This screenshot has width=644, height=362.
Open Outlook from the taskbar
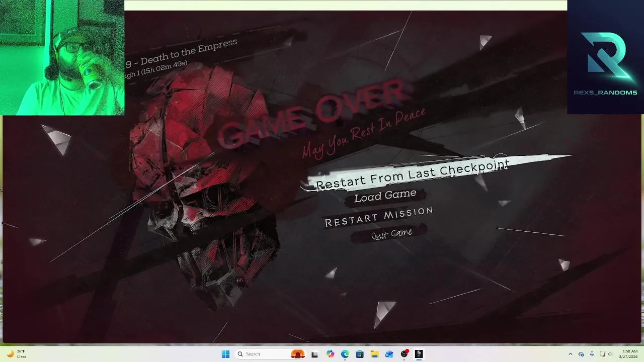(x=389, y=354)
